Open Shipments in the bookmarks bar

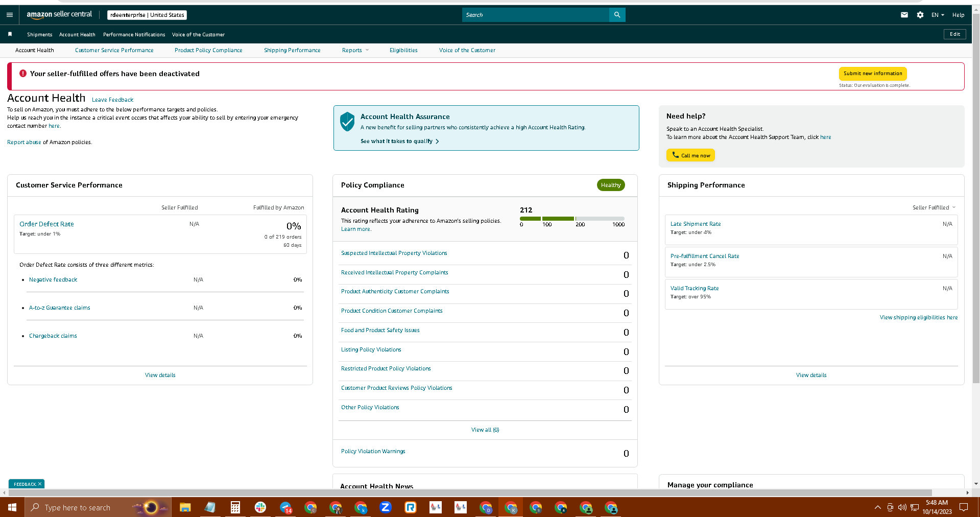[40, 34]
